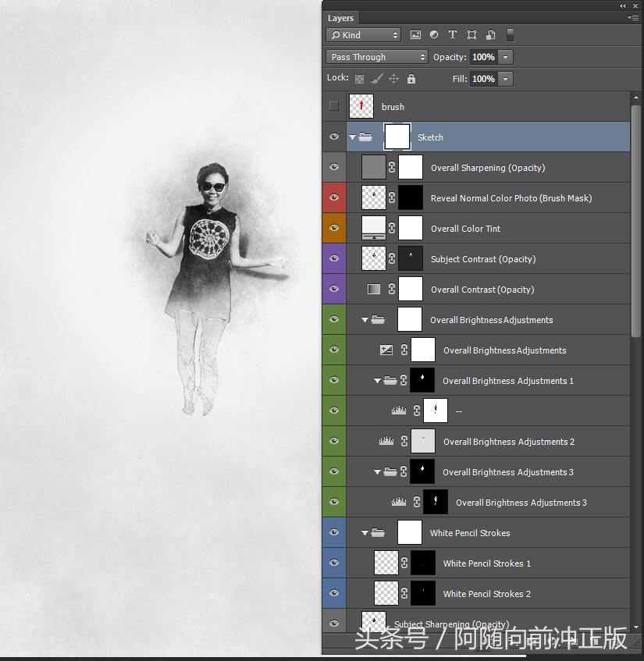Toggle visibility of White Pencil Strokes 1
Screen dimensions: 644x661
(x=333, y=563)
